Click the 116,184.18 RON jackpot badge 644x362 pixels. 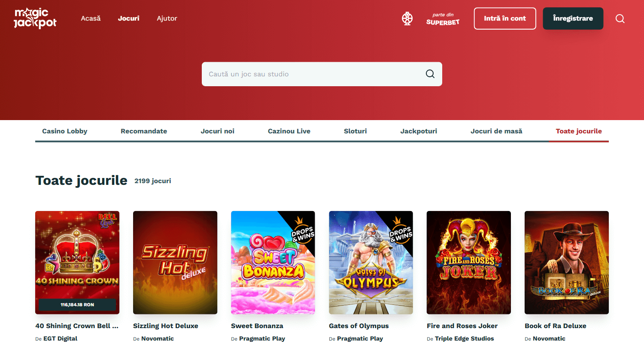coord(77,305)
